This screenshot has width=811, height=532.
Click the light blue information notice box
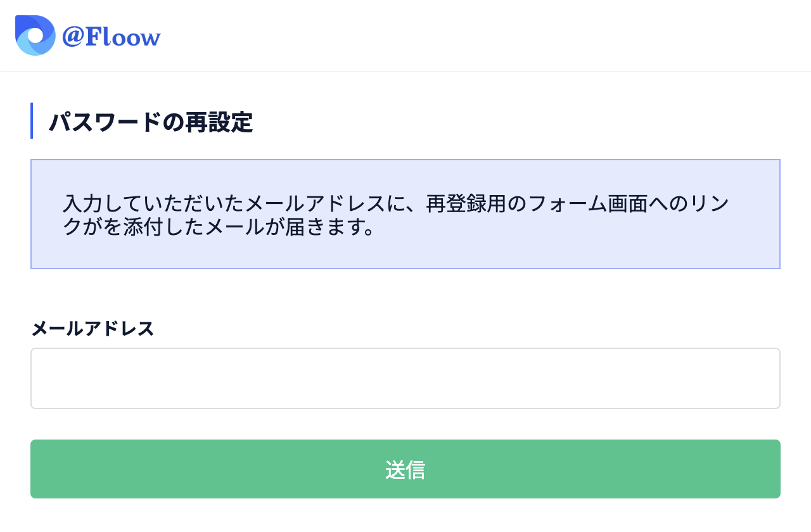coord(405,213)
